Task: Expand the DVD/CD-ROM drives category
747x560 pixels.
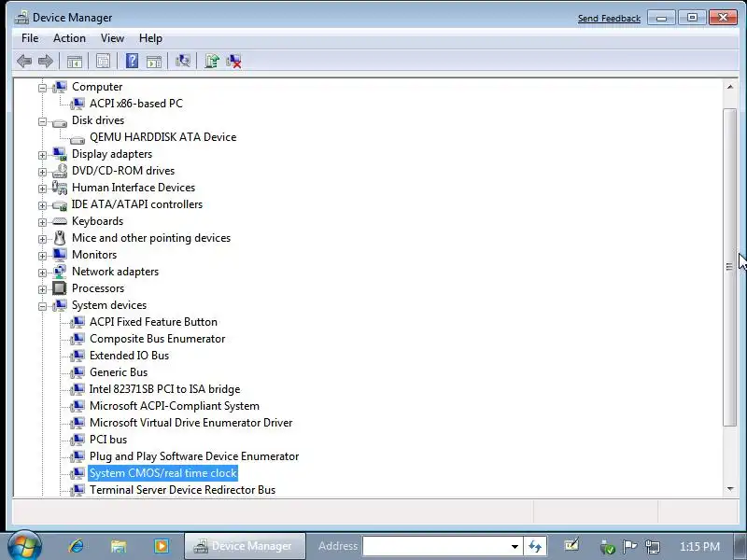Action: tap(42, 172)
